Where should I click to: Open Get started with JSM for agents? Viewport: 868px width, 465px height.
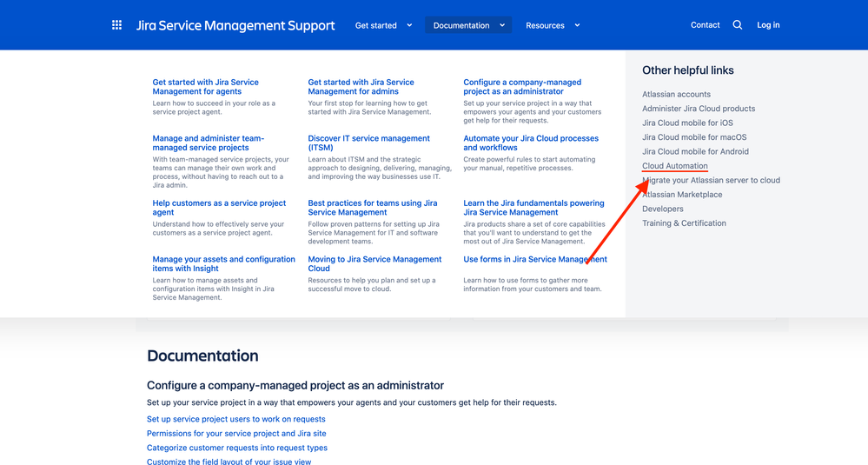pos(205,87)
